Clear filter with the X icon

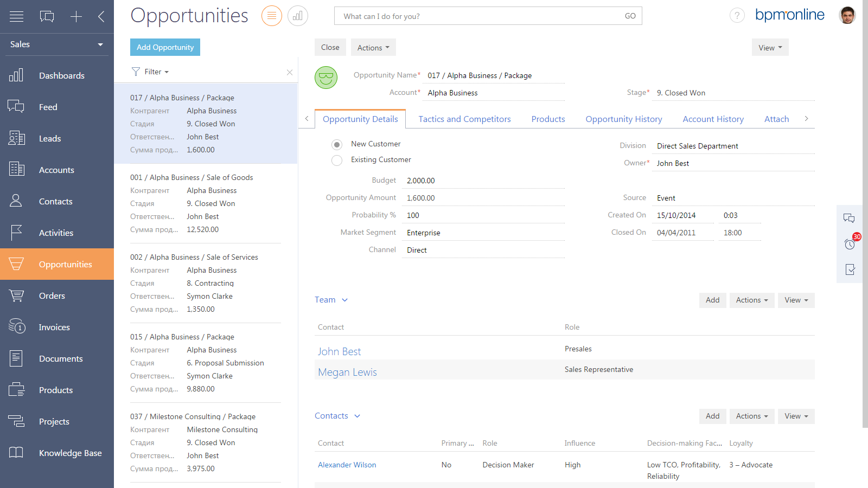[290, 72]
